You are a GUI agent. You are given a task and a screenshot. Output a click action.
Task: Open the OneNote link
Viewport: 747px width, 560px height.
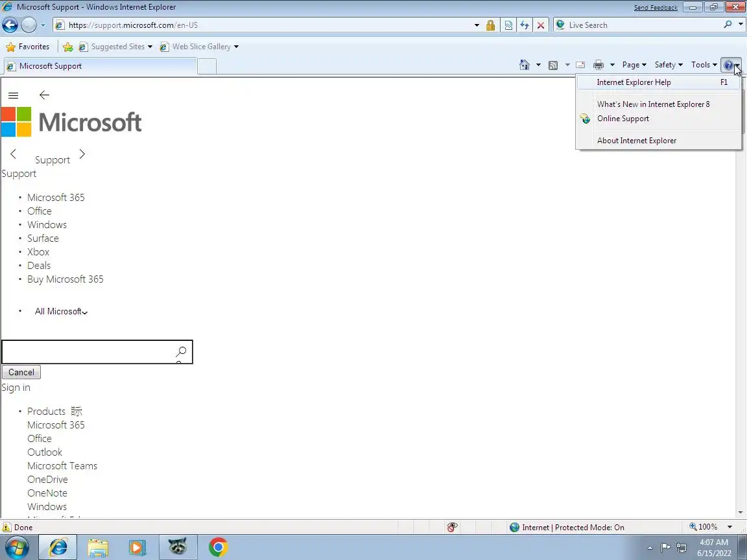47,493
